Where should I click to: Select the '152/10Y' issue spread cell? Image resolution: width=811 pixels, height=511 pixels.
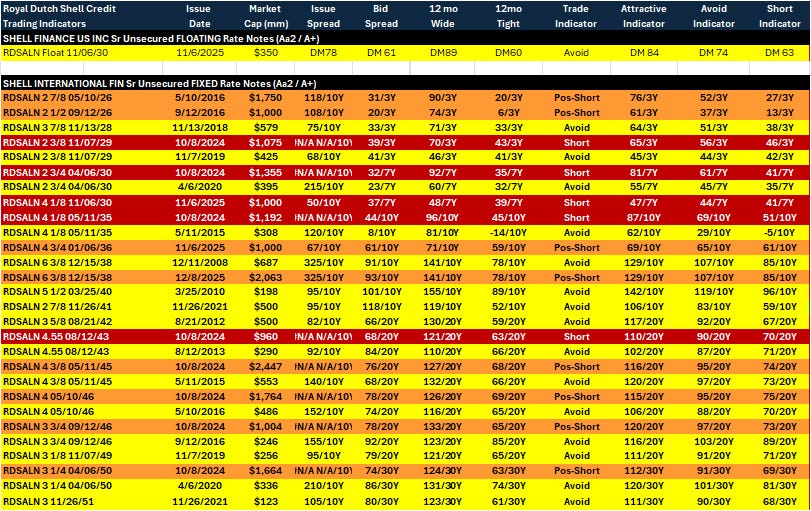[x=323, y=412]
